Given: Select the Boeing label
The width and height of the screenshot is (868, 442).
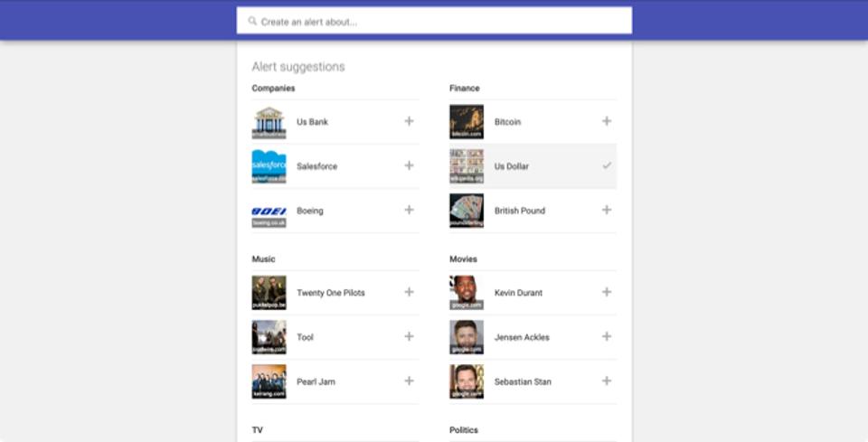Looking at the screenshot, I should click(310, 211).
